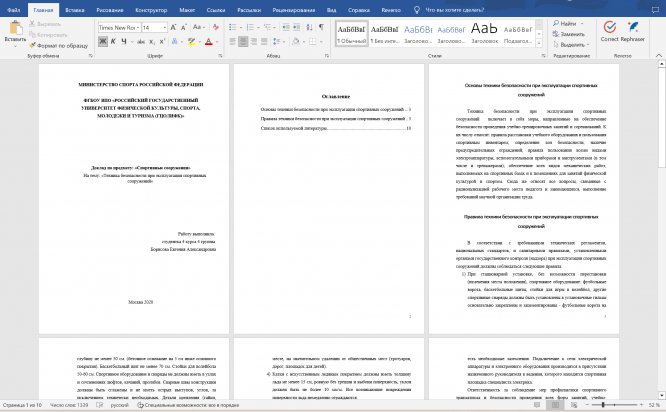Click the Replace (Заменить) command
The height and width of the screenshot is (412, 666).
pyautogui.click(x=569, y=34)
